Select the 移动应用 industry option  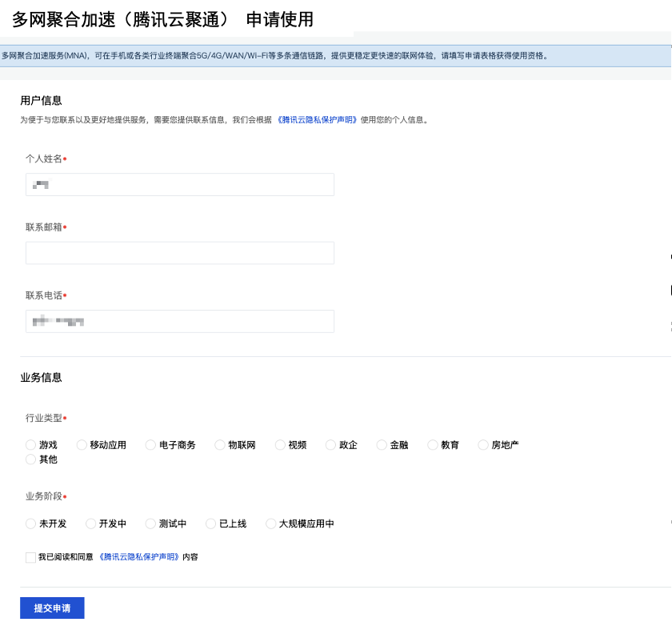click(x=82, y=445)
